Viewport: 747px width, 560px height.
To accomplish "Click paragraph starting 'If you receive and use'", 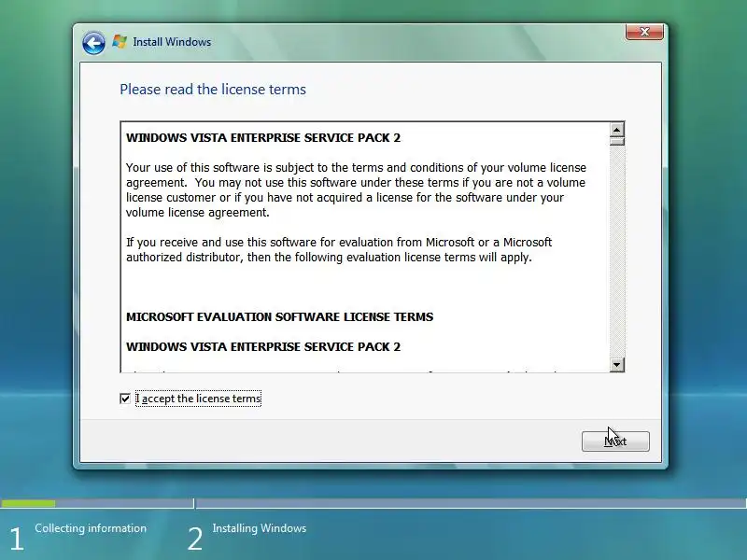I will click(339, 249).
